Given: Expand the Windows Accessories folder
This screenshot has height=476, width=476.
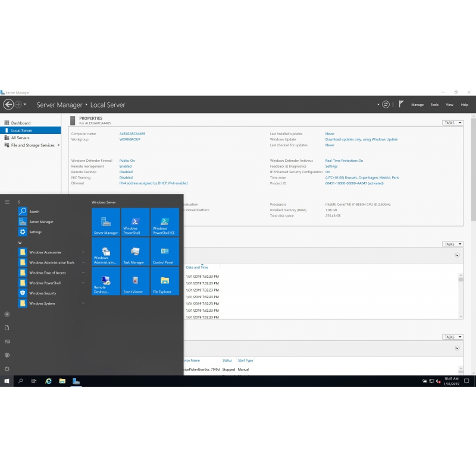Looking at the screenshot, I should (45, 252).
